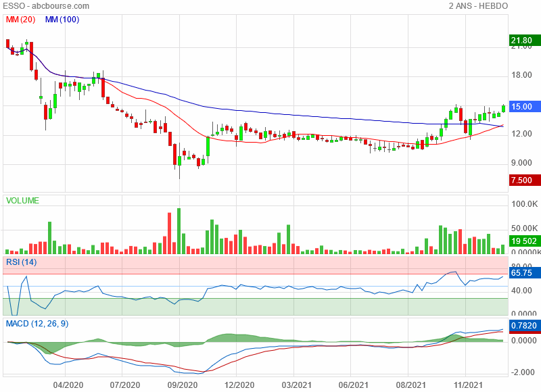This screenshot has height=392, width=541.
Task: Click the last green candlestick on the price chart
Action: click(x=503, y=108)
